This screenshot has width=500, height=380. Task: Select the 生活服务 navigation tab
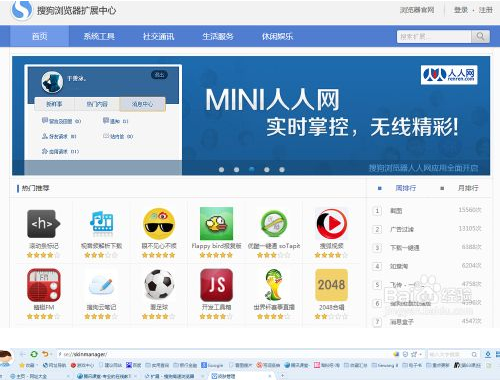218,36
